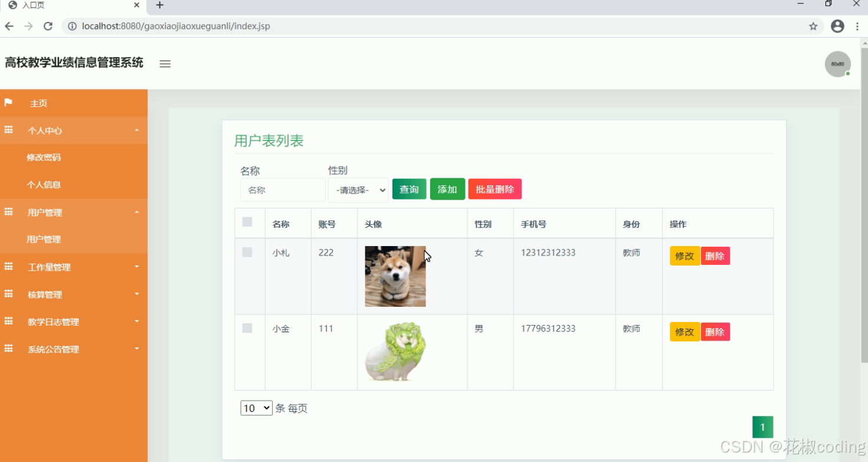This screenshot has width=868, height=462.
Task: Click the grid icon beside 教学日志管理
Action: tap(8, 322)
